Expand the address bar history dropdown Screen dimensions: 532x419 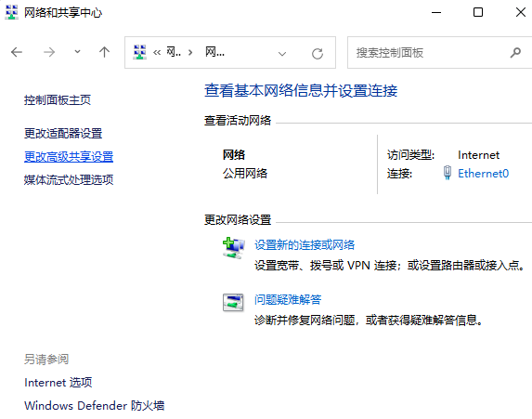[282, 53]
